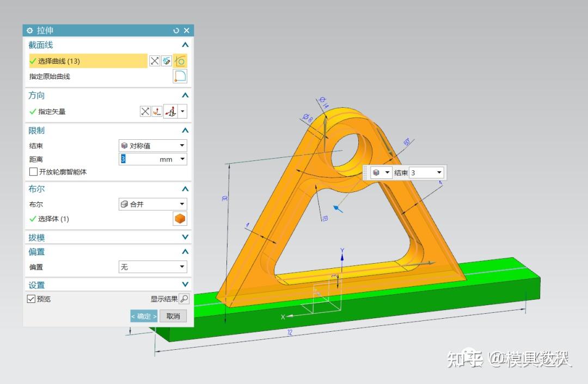
Task: Click the settings gear icon in 拉伸 title
Action: coord(30,30)
